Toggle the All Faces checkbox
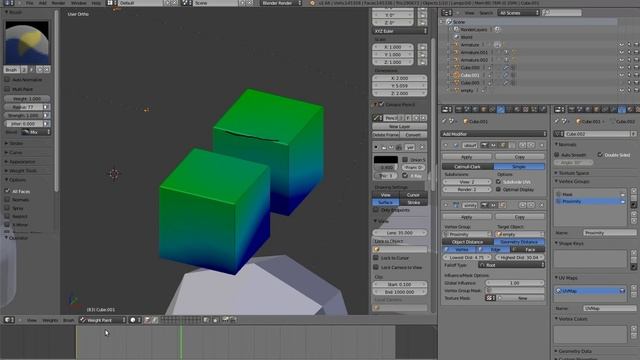Image resolution: width=640 pixels, height=360 pixels. [7, 191]
